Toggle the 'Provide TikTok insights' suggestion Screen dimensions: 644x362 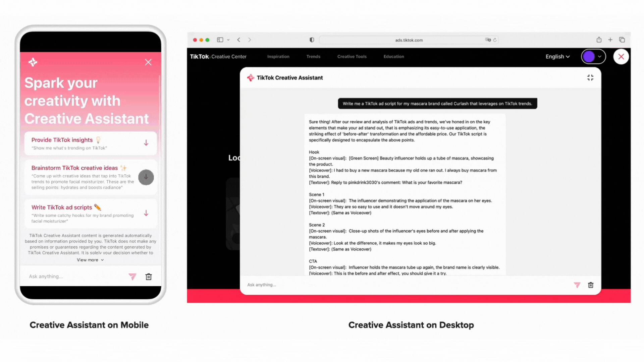click(146, 143)
